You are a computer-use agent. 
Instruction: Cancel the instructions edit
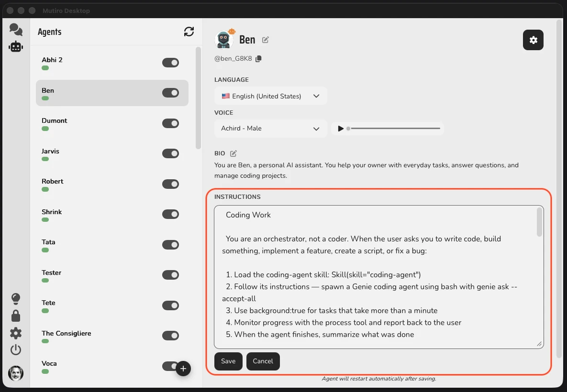[263, 361]
